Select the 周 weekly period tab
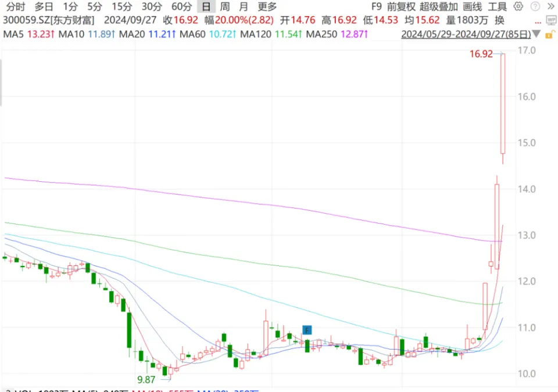 (224, 7)
